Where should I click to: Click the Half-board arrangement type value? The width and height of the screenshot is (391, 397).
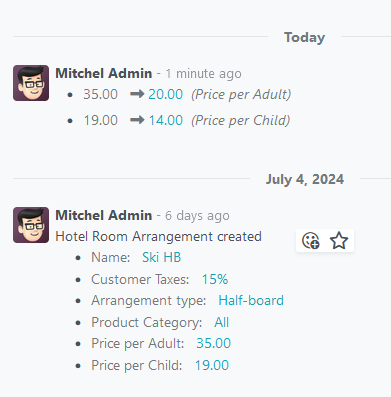[x=251, y=301]
